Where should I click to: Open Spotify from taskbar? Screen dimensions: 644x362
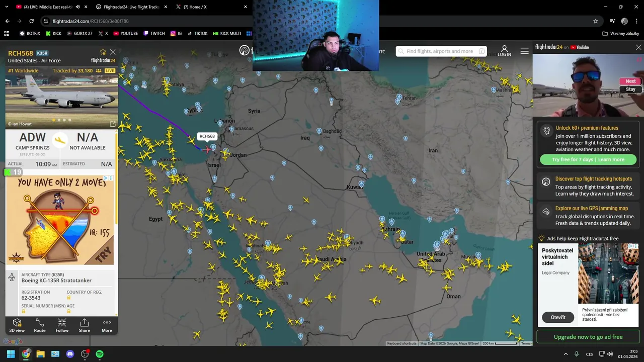click(100, 354)
